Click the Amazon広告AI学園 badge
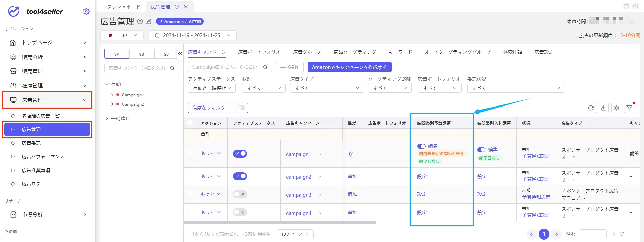This screenshot has height=242, width=644. (180, 21)
